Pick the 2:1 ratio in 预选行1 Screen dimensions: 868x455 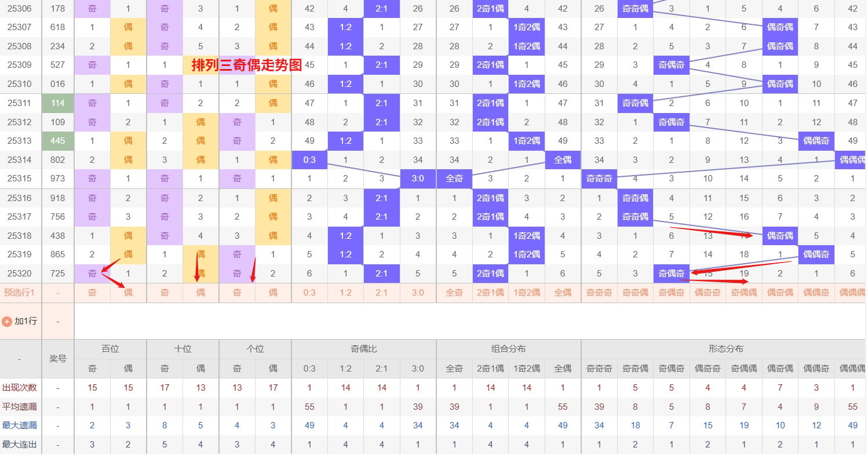(381, 293)
